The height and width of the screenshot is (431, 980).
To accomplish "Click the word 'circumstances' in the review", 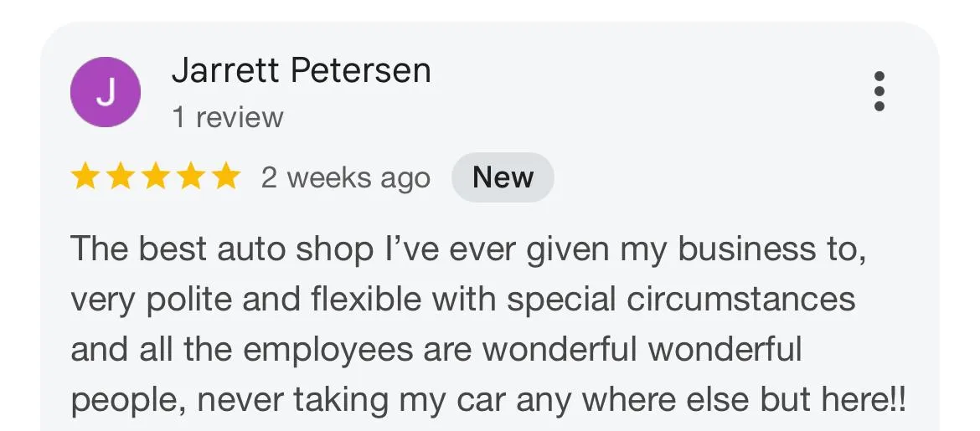I will coord(741,300).
